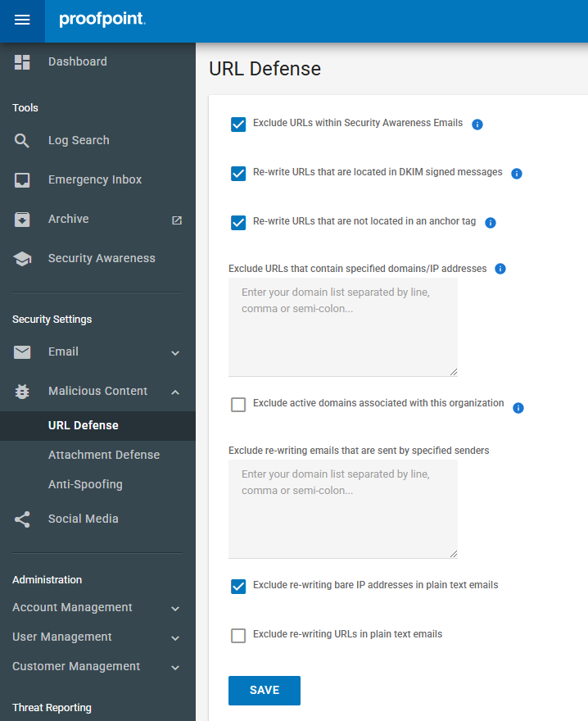Show info for Security Awareness Emails exclusion
This screenshot has height=721, width=588.
(x=477, y=125)
